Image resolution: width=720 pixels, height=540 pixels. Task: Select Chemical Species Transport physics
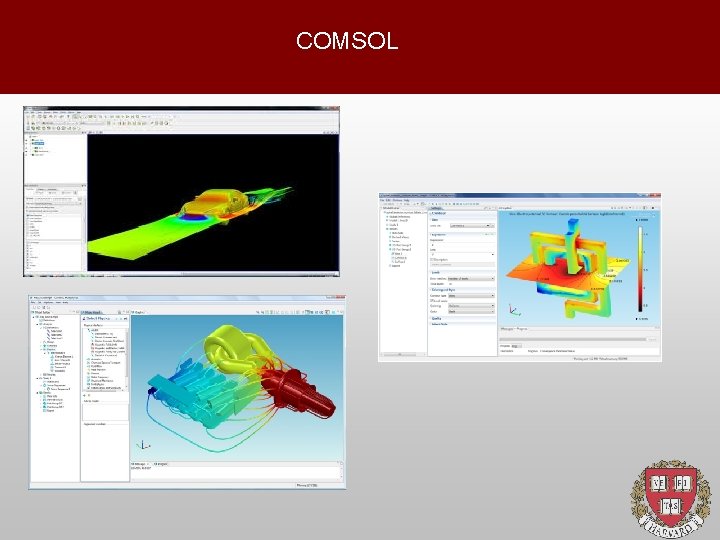click(105, 363)
